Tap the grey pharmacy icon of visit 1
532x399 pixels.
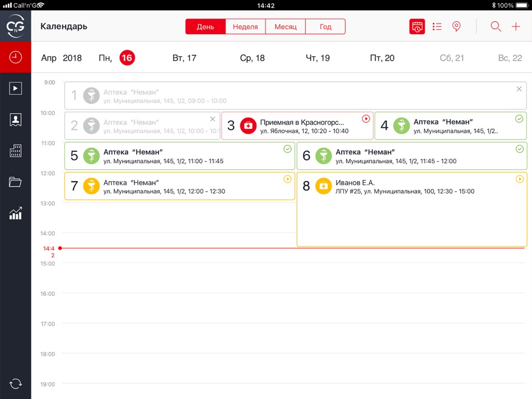pyautogui.click(x=91, y=95)
